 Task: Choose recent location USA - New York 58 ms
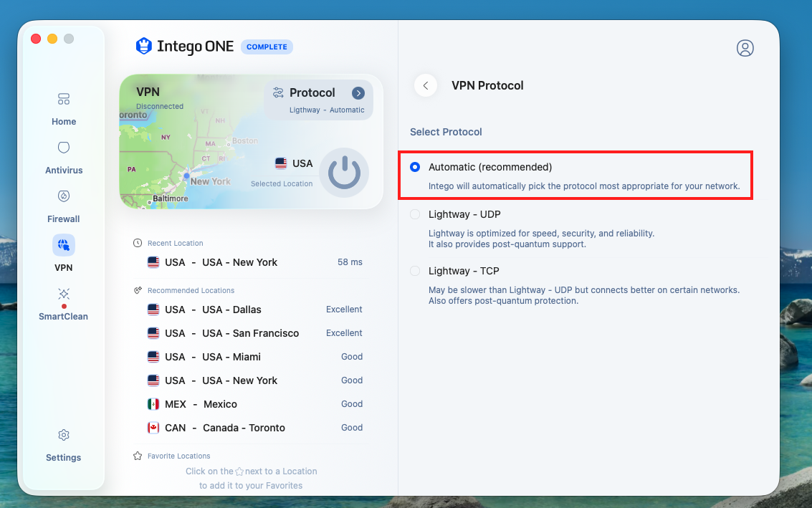pos(255,262)
